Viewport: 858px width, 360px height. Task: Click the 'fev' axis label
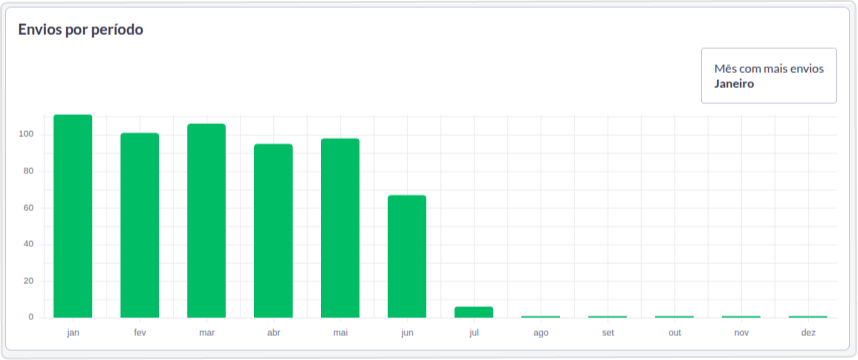pos(140,333)
